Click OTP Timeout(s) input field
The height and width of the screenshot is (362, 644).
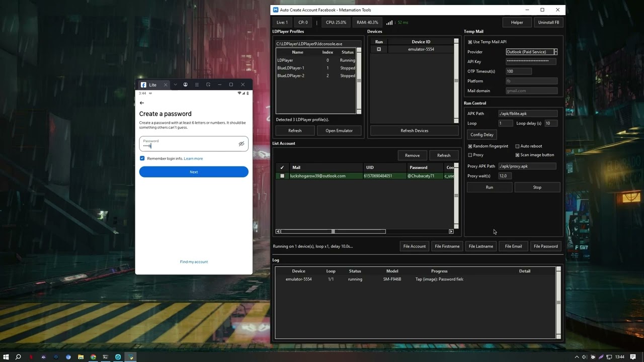pos(518,71)
